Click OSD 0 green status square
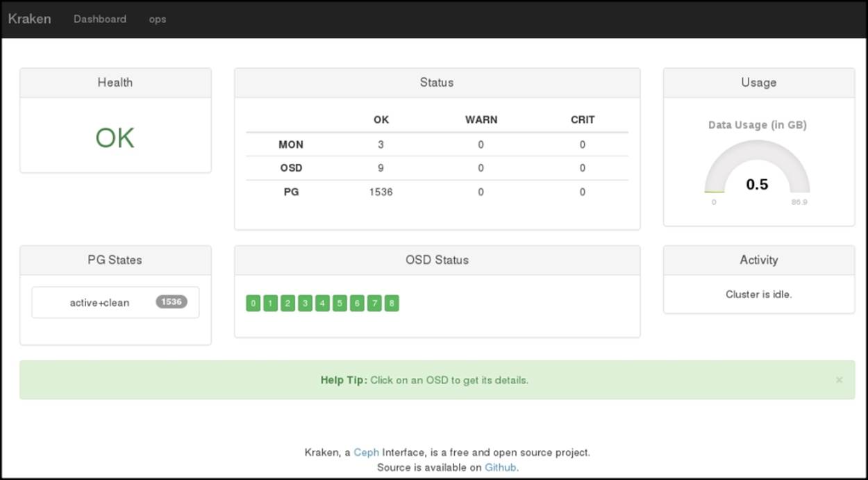Viewport: 868px width, 480px height. coord(253,303)
